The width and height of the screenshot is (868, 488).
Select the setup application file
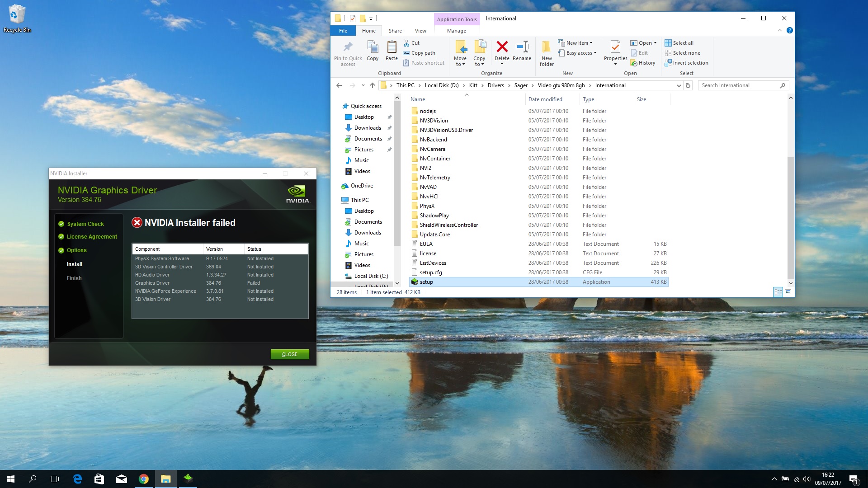coord(538,282)
